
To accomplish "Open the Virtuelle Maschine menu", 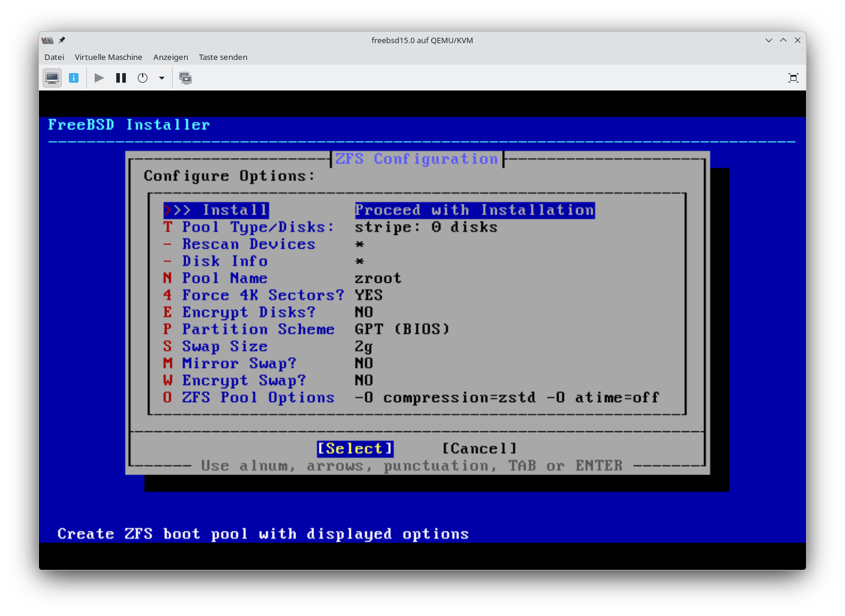I will (108, 57).
